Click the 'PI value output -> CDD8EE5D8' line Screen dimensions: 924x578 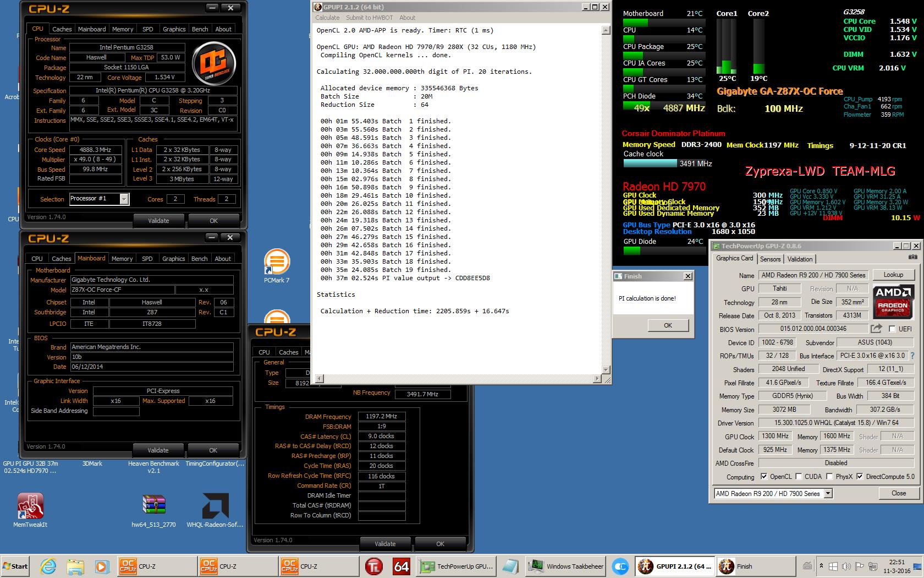point(405,278)
